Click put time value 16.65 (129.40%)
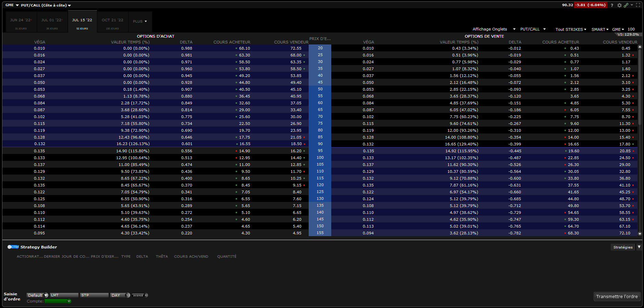Screen dimensions: 644x308 [461, 144]
